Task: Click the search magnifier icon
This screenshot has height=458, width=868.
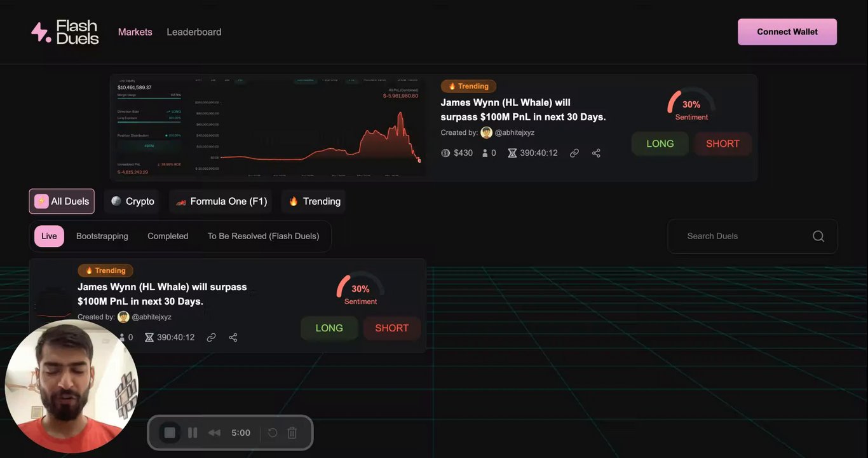Action: pos(818,236)
